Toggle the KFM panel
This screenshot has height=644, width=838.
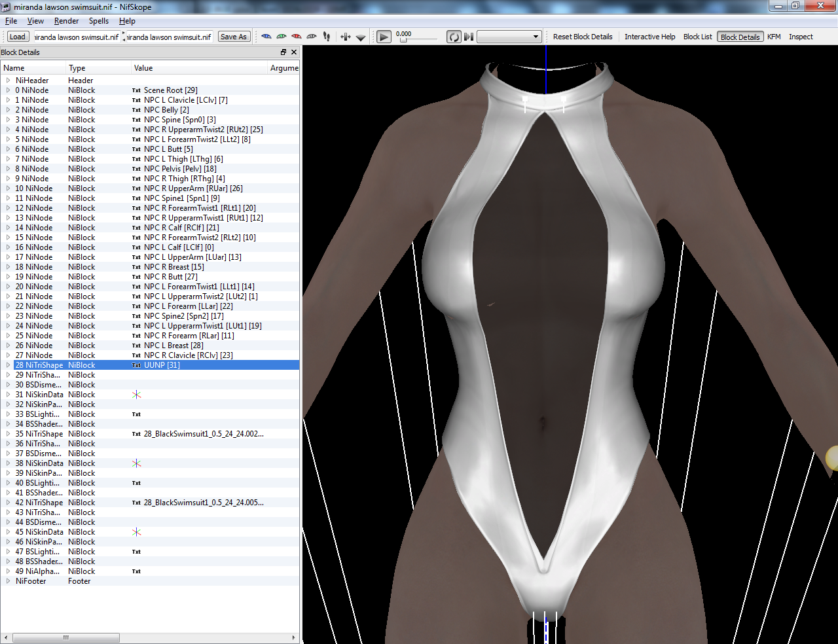(774, 37)
